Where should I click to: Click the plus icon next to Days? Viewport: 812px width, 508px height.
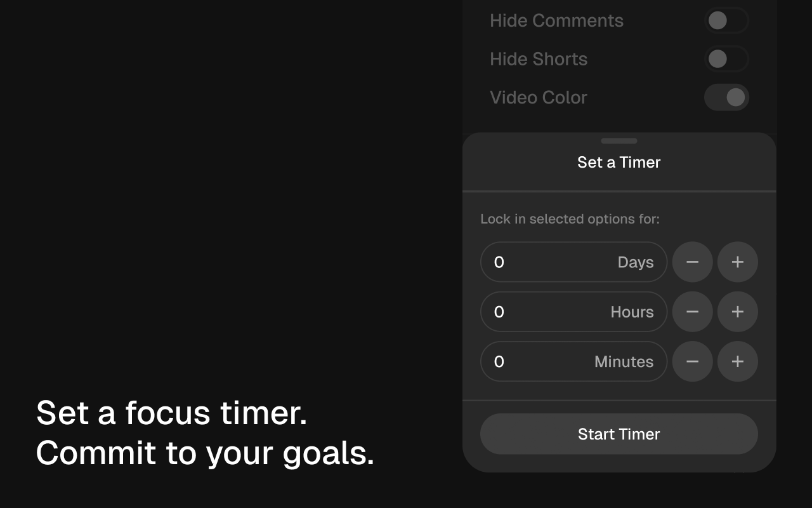[x=737, y=262]
